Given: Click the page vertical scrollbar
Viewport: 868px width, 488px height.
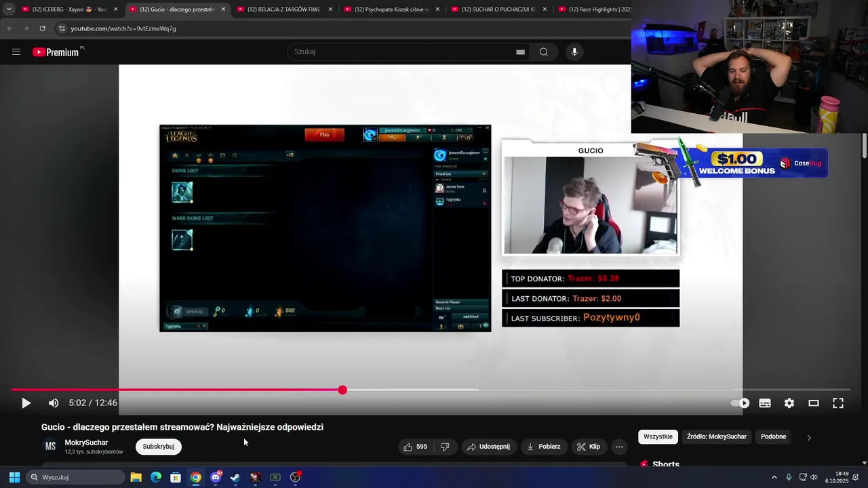Looking at the screenshot, I should coord(864,146).
